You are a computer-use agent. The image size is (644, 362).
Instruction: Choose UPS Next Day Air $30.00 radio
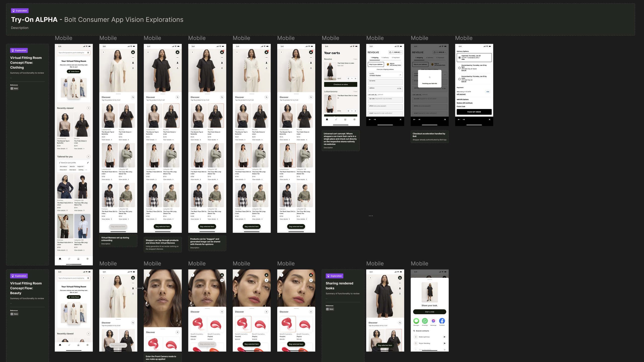[x=460, y=79]
